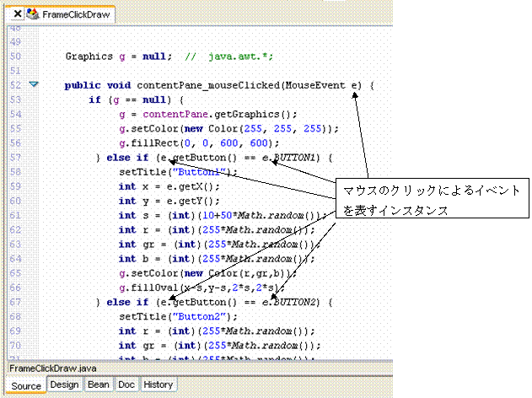Select the Doc tab

(x=126, y=385)
